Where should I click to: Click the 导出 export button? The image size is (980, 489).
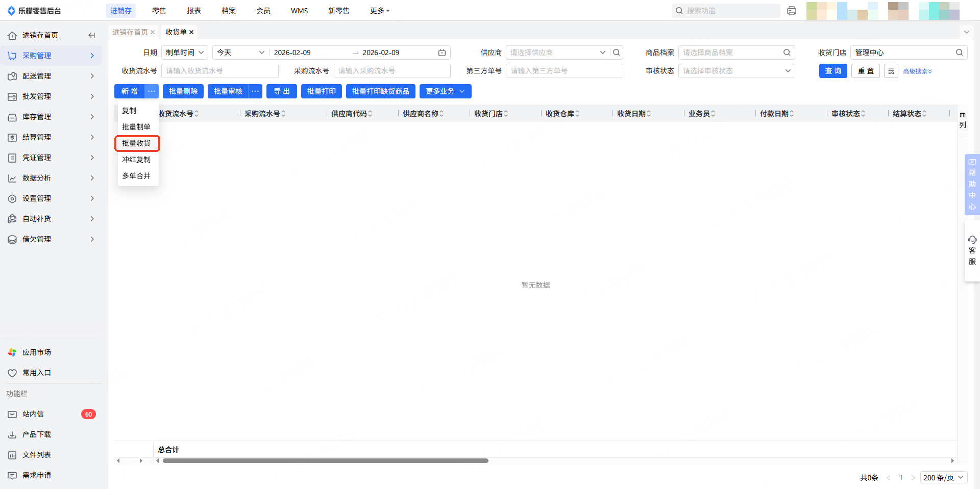click(x=282, y=91)
